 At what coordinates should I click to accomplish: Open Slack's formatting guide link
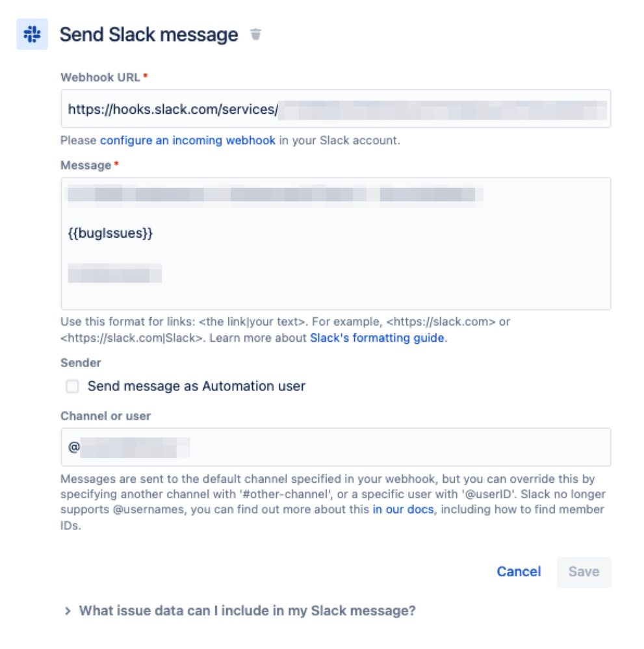tap(377, 338)
